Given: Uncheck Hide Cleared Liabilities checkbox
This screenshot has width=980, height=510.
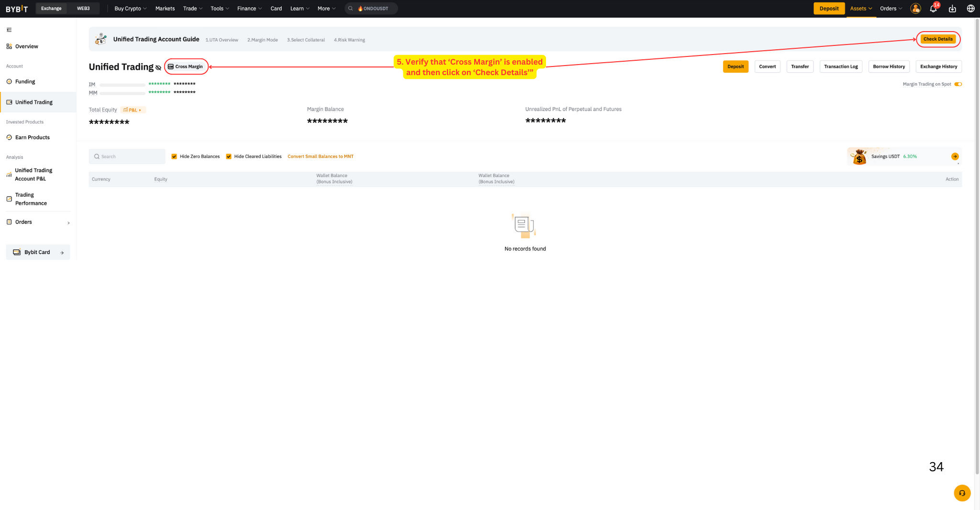Looking at the screenshot, I should pos(229,156).
